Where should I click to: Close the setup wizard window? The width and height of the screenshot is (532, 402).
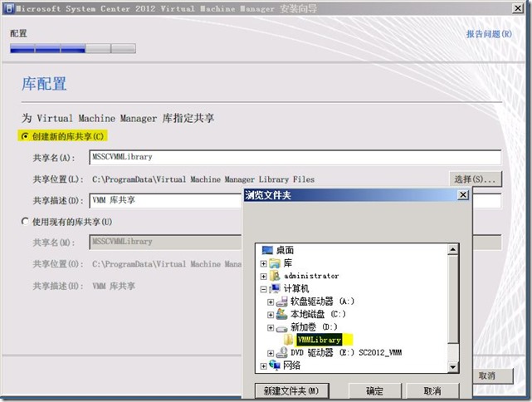517,8
